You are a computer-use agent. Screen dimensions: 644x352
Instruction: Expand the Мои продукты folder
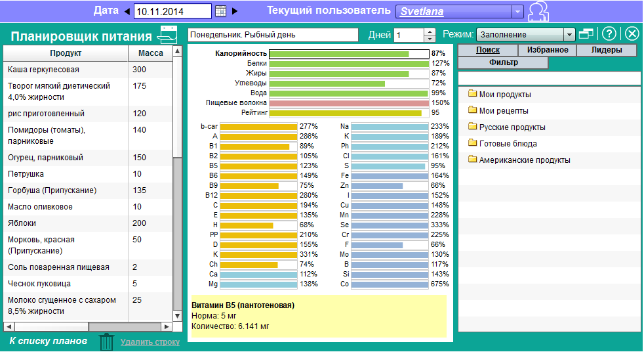[504, 95]
